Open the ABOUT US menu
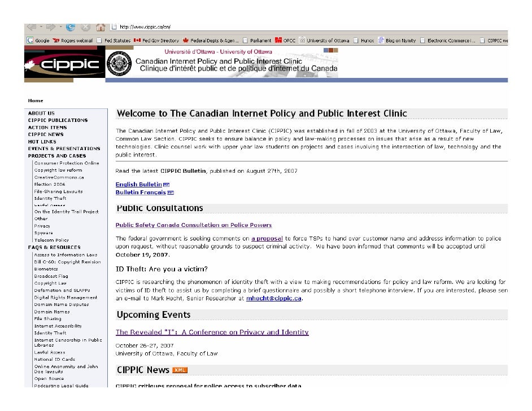This screenshot has width=532, height=411. point(41,113)
